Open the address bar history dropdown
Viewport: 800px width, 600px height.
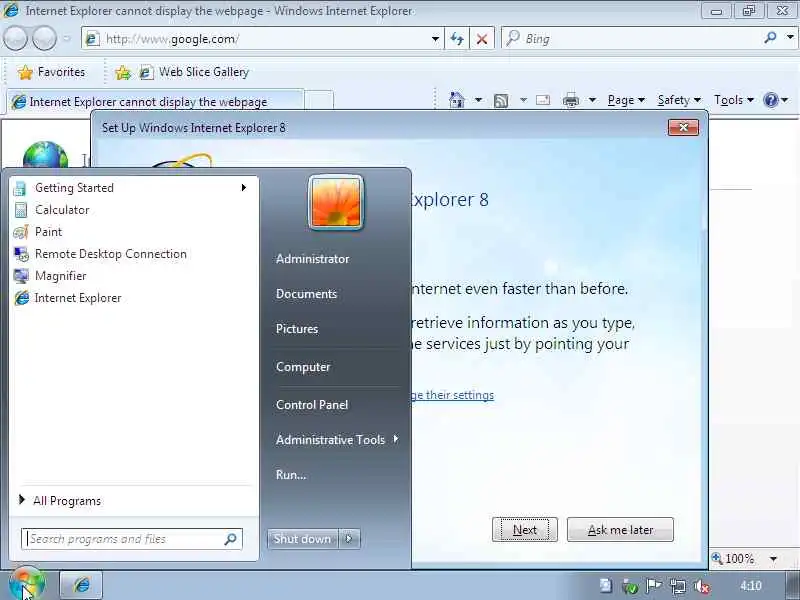click(x=435, y=39)
